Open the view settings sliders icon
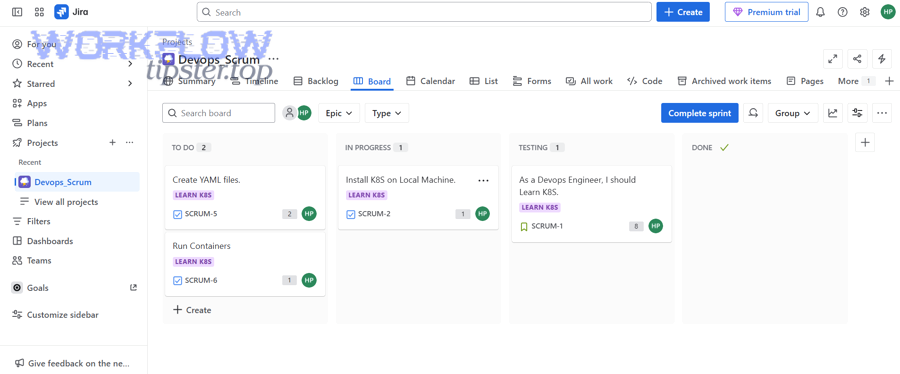Screen dimensions: 900x374 coord(858,113)
